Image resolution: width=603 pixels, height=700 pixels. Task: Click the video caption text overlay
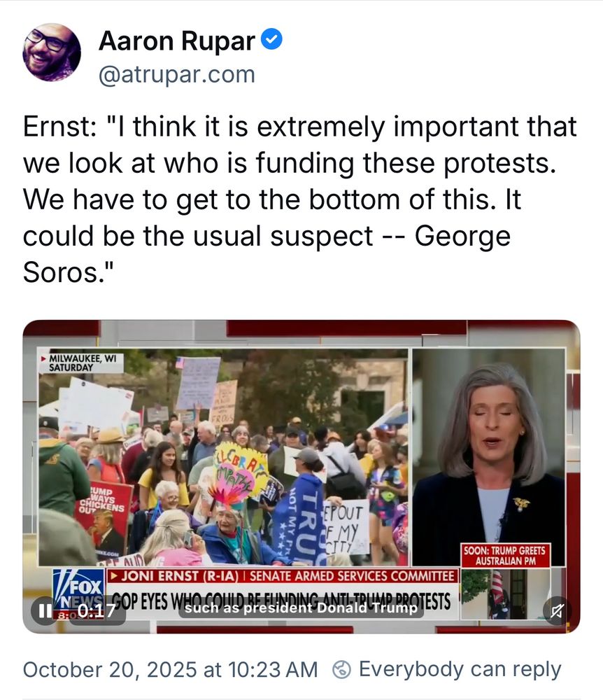301,608
